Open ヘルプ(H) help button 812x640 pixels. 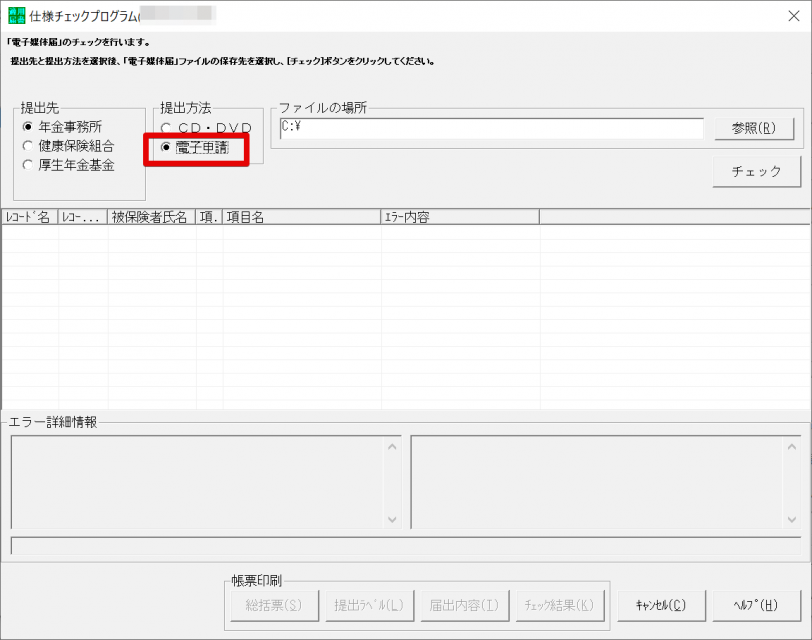click(756, 605)
